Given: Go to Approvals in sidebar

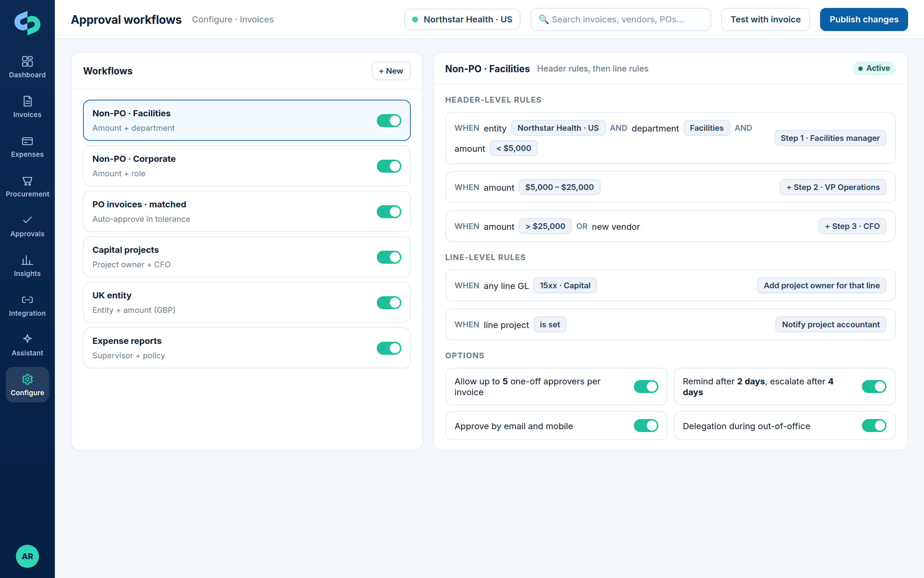Looking at the screenshot, I should click(x=27, y=226).
